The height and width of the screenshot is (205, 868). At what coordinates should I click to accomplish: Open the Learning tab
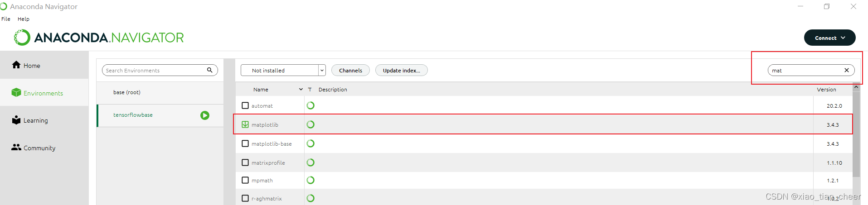click(x=44, y=120)
